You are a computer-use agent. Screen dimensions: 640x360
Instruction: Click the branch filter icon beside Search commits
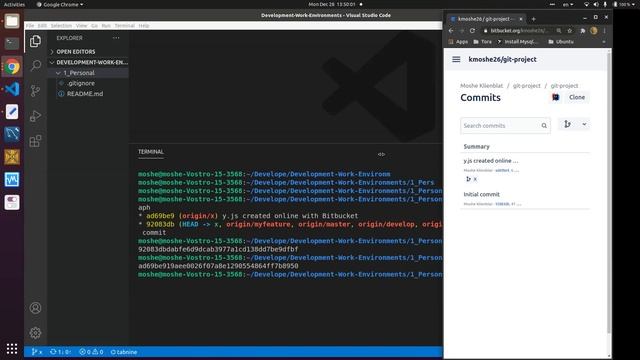(x=567, y=124)
